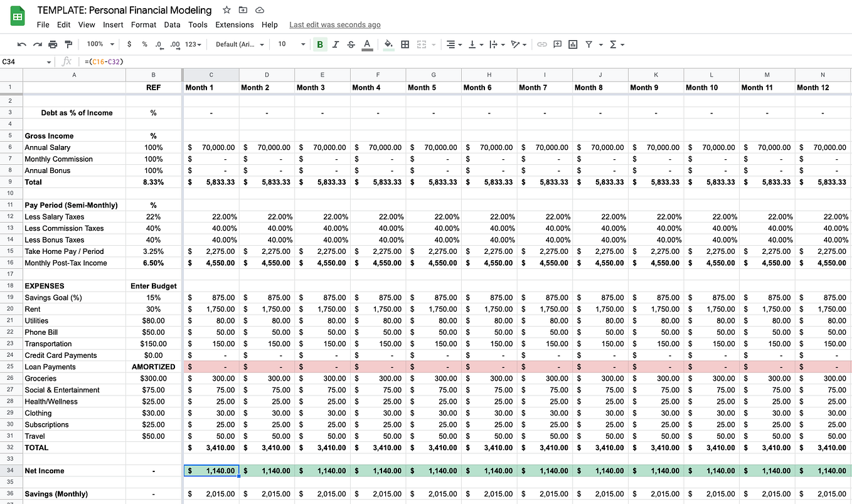Open the 'Last edit was seconds ago' link
852x504 pixels.
click(335, 25)
